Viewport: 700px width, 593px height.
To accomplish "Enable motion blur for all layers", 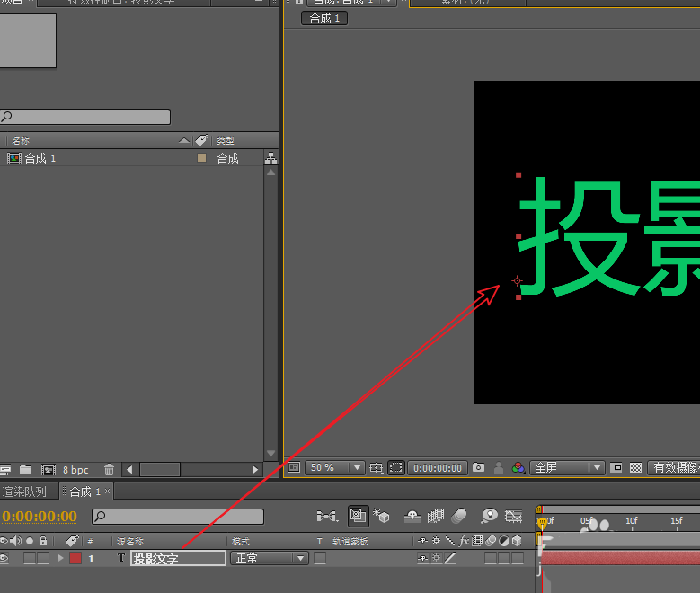I will pos(459,517).
